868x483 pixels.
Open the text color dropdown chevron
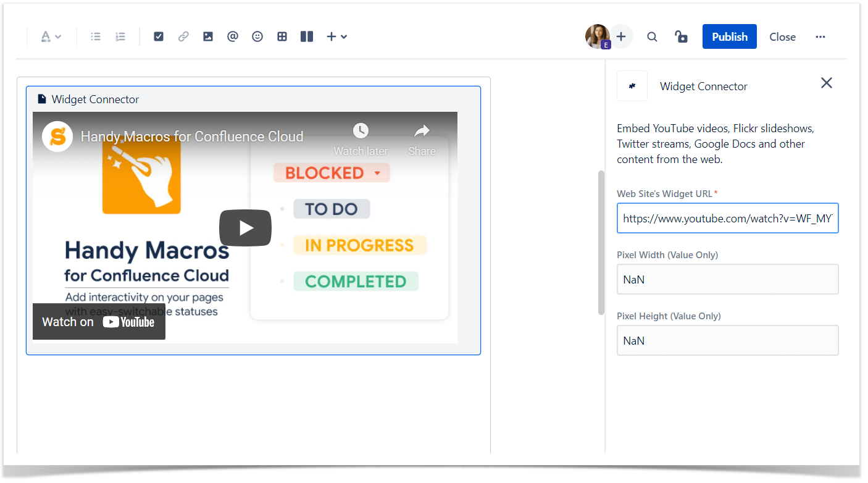[x=57, y=36]
